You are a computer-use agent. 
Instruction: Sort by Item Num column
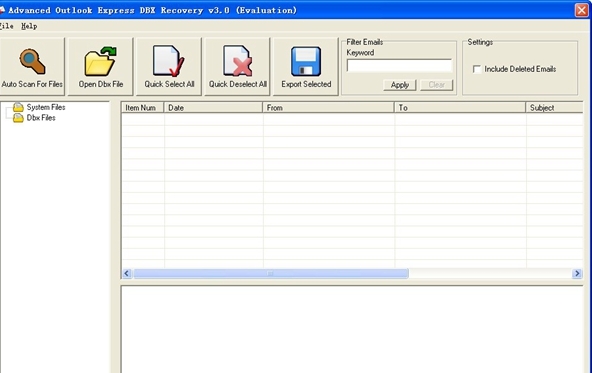point(142,108)
